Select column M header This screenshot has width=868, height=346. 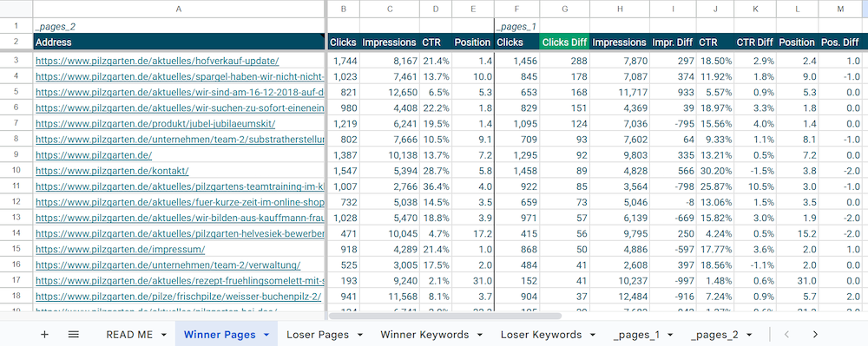pyautogui.click(x=840, y=9)
